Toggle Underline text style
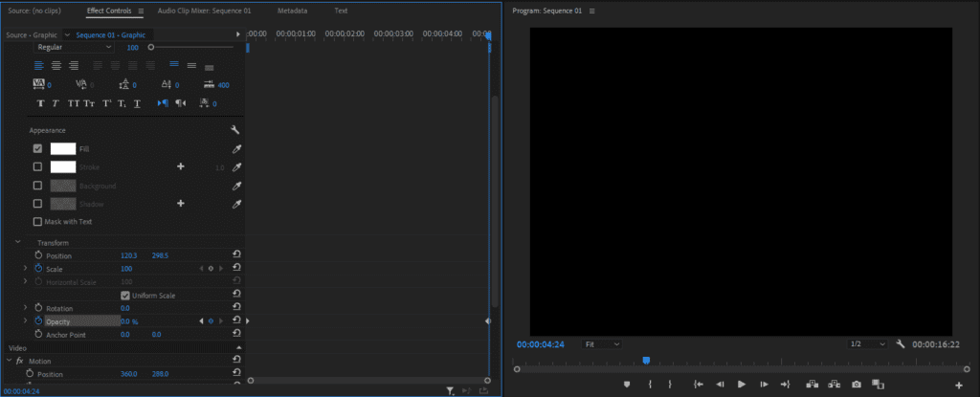 [138, 103]
